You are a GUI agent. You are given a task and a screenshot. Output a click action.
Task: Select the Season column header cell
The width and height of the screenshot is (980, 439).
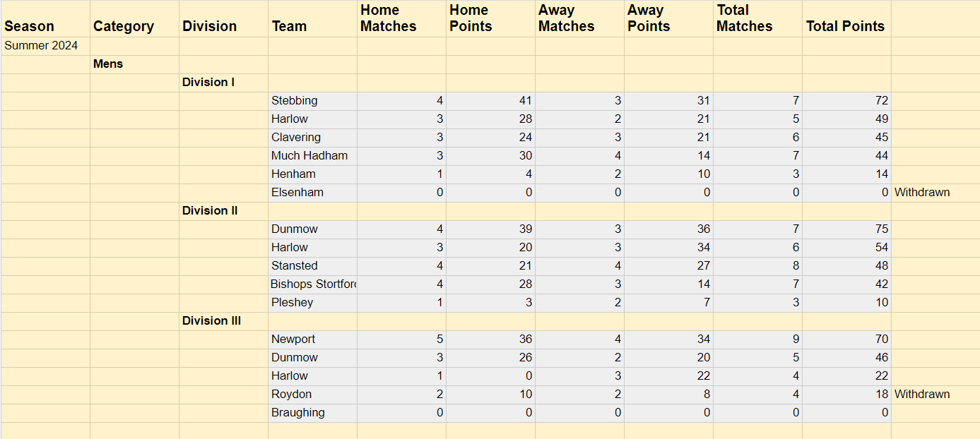45,19
